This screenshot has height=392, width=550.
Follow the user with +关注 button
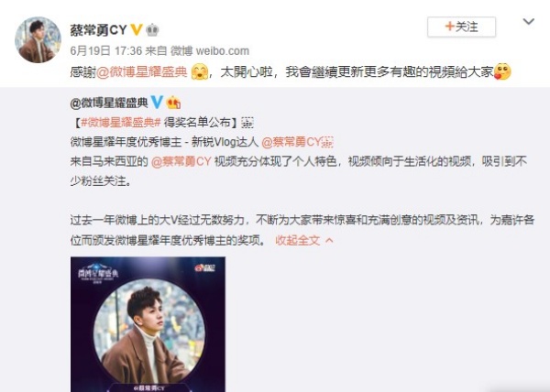pos(461,27)
